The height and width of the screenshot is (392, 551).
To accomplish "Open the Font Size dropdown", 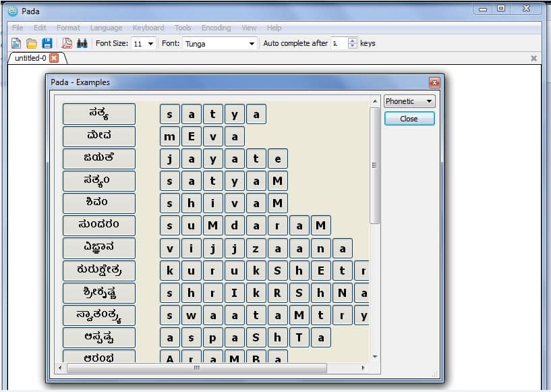I will pos(150,42).
